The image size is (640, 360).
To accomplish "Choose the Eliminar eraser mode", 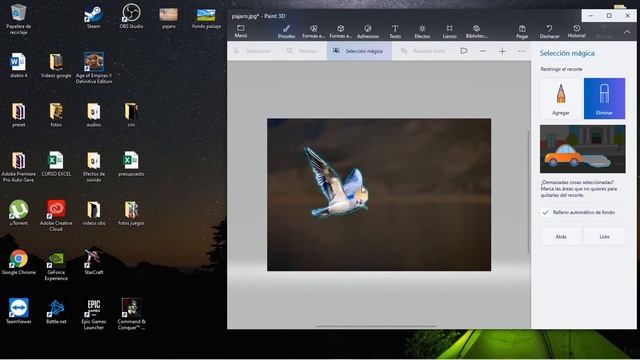I will [x=604, y=98].
